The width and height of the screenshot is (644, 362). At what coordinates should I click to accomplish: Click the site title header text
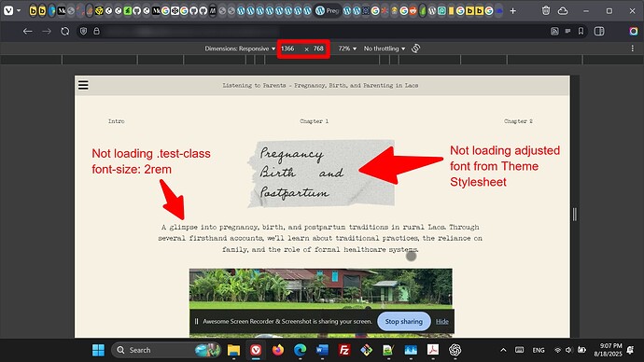(x=320, y=86)
